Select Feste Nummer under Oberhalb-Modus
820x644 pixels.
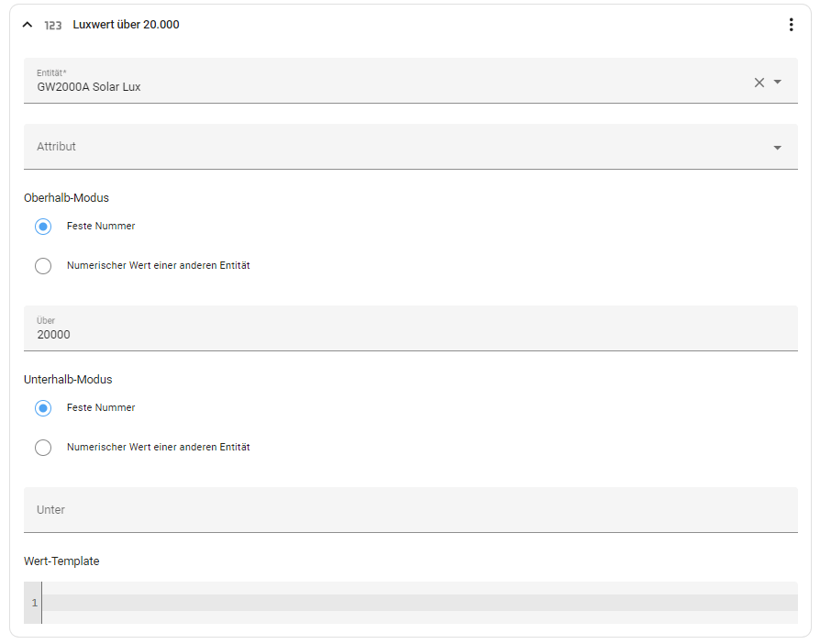pos(43,227)
